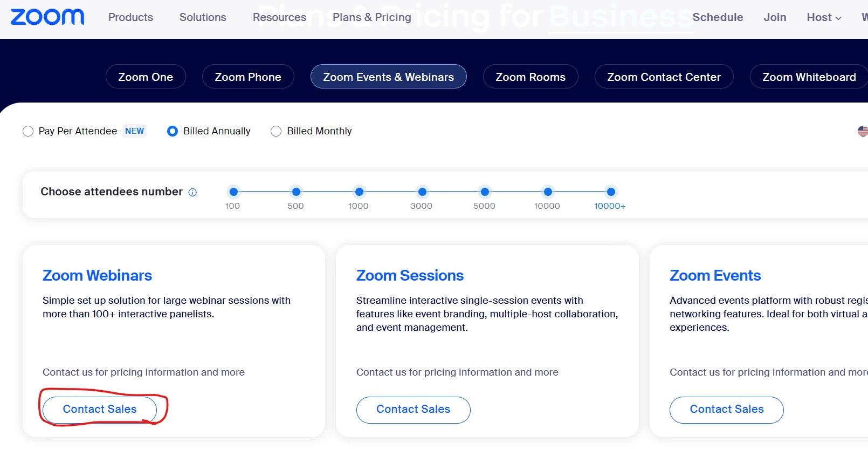The image size is (868, 449).
Task: Switch to Zoom Rooms tab
Action: (531, 77)
